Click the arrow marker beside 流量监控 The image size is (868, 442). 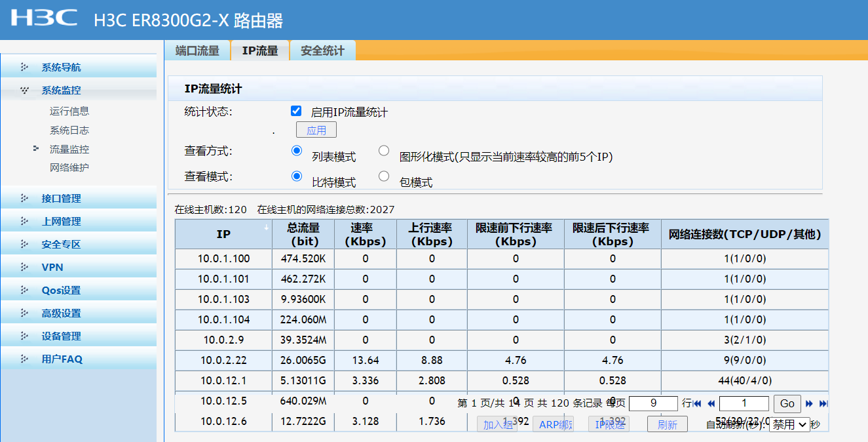[x=36, y=149]
